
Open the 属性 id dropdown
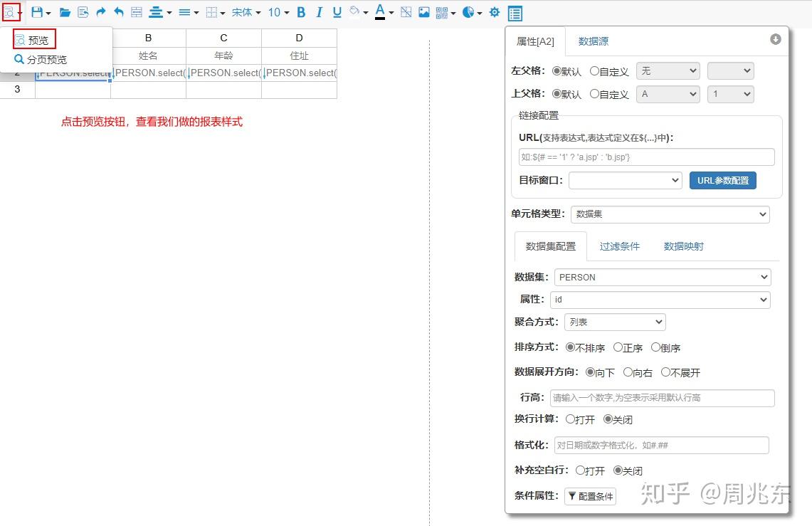pos(660,300)
